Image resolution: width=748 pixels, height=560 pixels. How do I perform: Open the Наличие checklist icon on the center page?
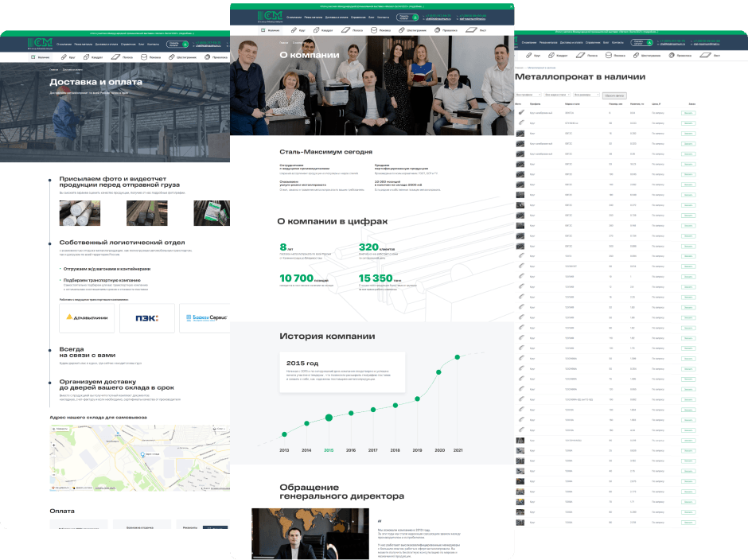click(263, 30)
